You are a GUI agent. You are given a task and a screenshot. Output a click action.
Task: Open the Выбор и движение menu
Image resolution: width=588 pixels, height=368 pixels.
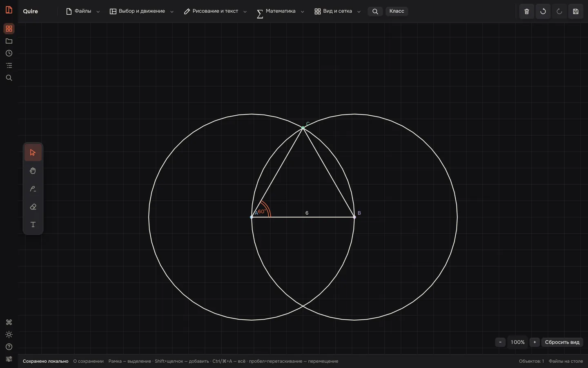coord(142,11)
